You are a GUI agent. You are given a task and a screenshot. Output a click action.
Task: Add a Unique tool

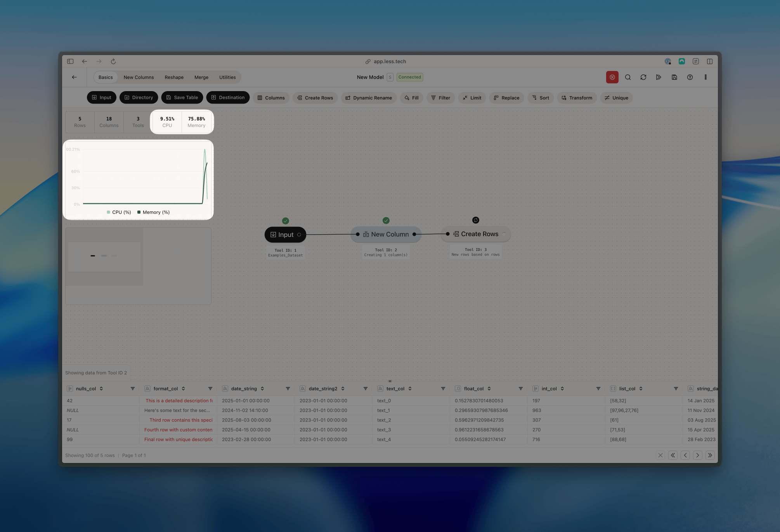point(616,98)
